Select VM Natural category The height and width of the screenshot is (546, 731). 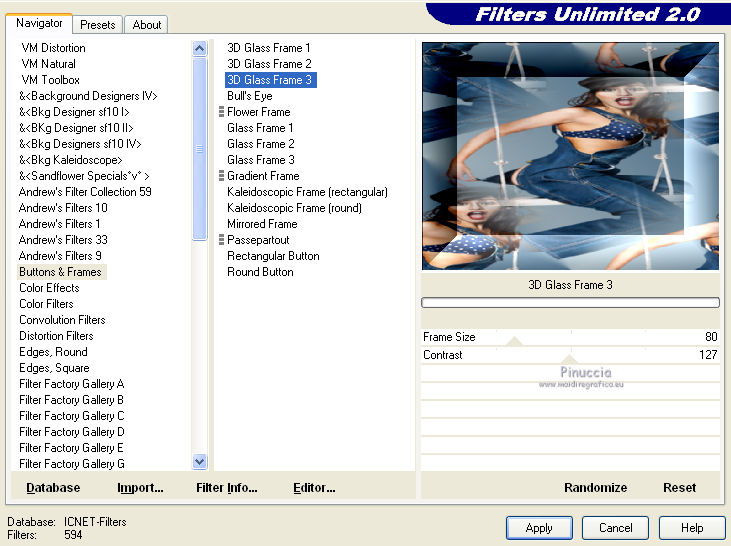pyautogui.click(x=48, y=64)
